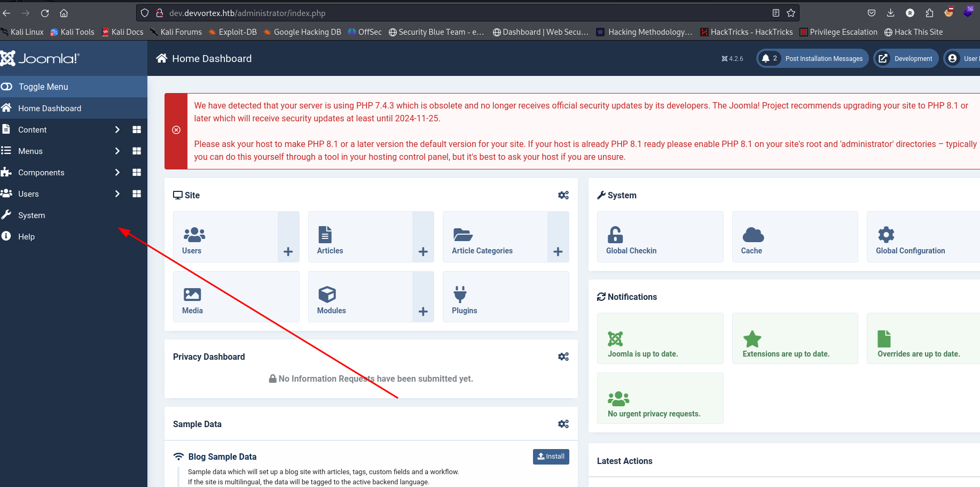Screen dimensions: 980x487
Task: Open the Media image icon
Action: 192,295
